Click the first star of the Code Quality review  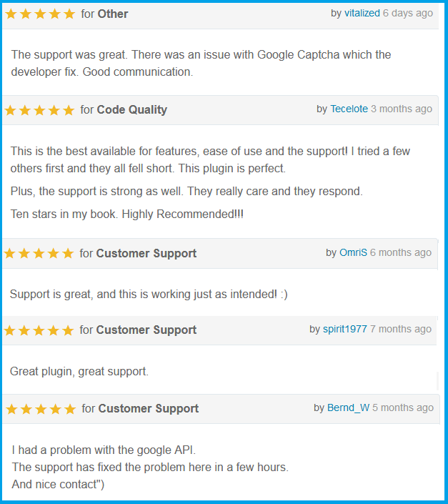11,110
